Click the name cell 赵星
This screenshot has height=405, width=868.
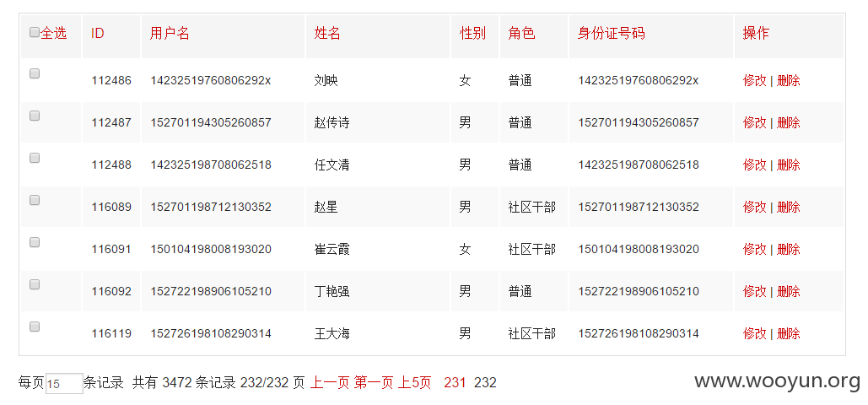point(326,207)
